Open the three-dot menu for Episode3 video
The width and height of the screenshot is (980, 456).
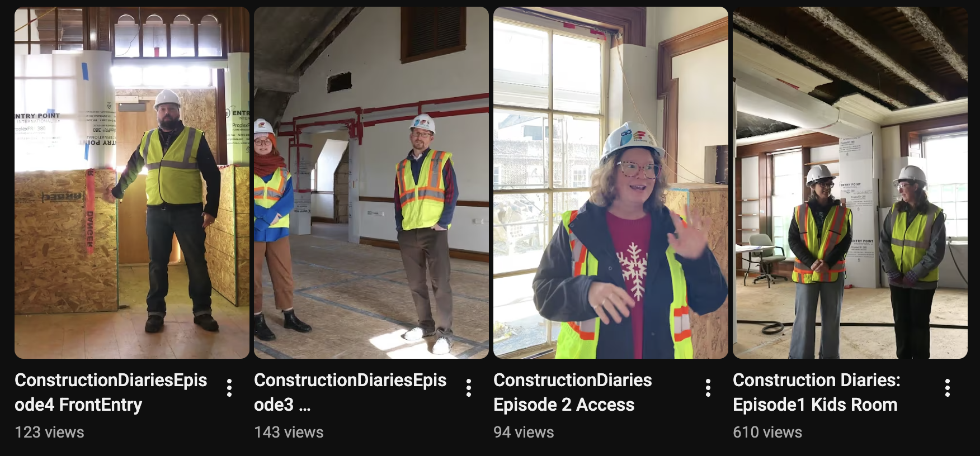[469, 387]
